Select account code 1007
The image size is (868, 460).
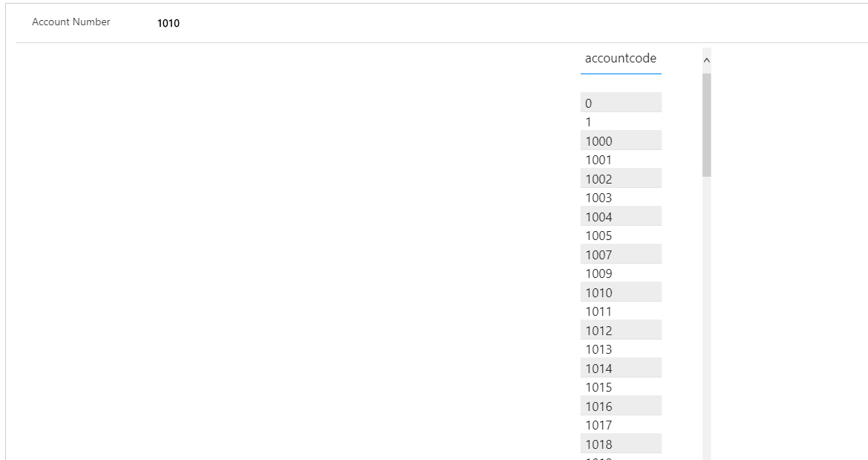pos(620,253)
